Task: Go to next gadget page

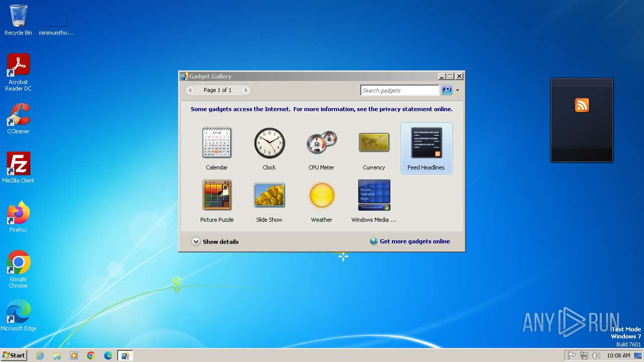Action: (246, 90)
